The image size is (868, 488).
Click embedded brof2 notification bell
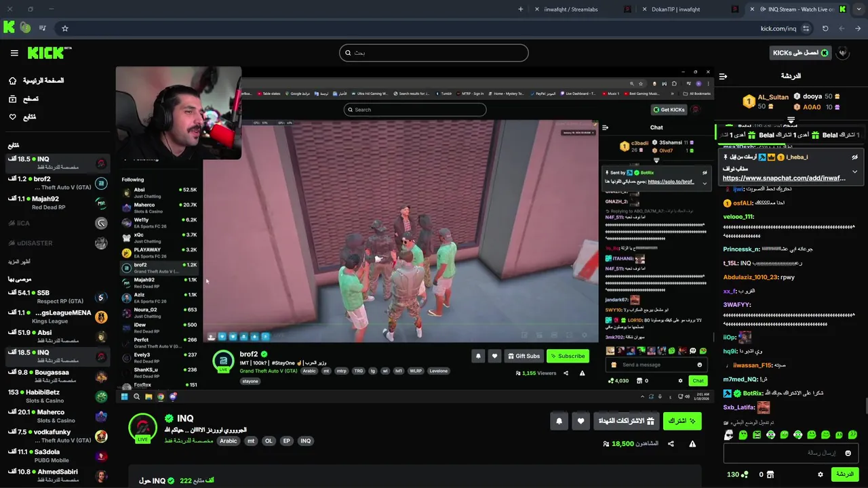click(478, 356)
